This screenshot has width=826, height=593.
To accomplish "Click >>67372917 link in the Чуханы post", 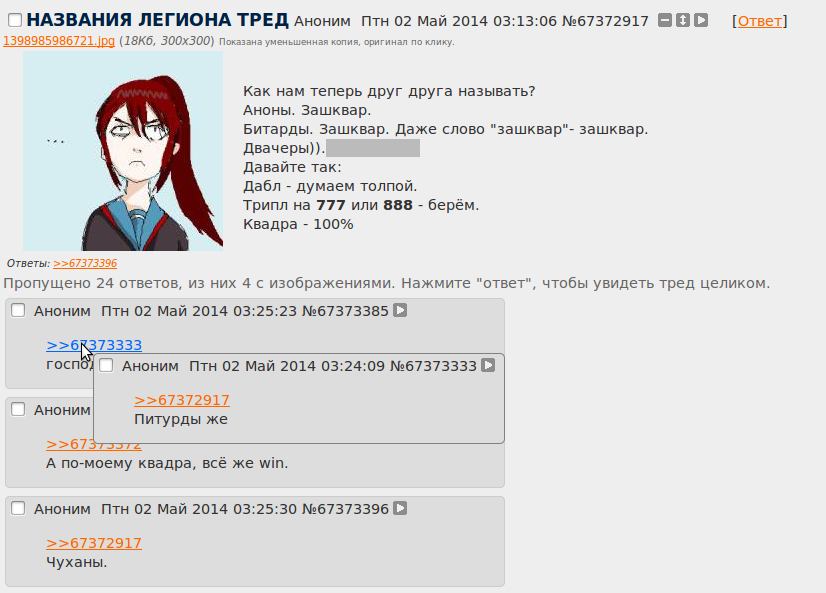I will 94,543.
